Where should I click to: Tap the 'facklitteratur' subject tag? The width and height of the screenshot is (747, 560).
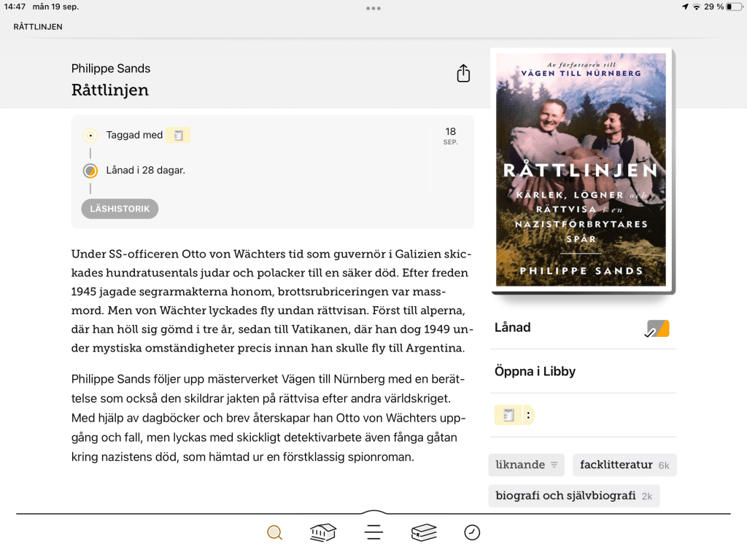[624, 464]
